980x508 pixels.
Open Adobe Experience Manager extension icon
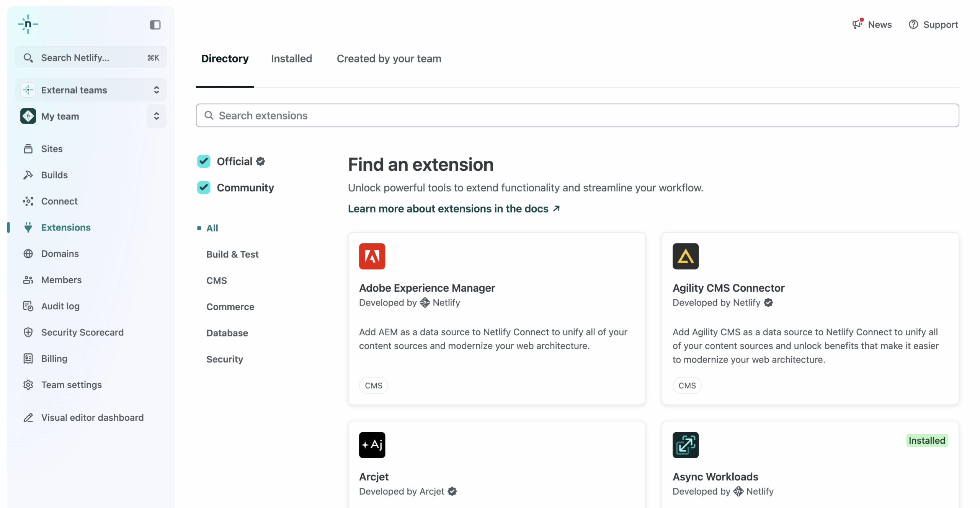(372, 256)
